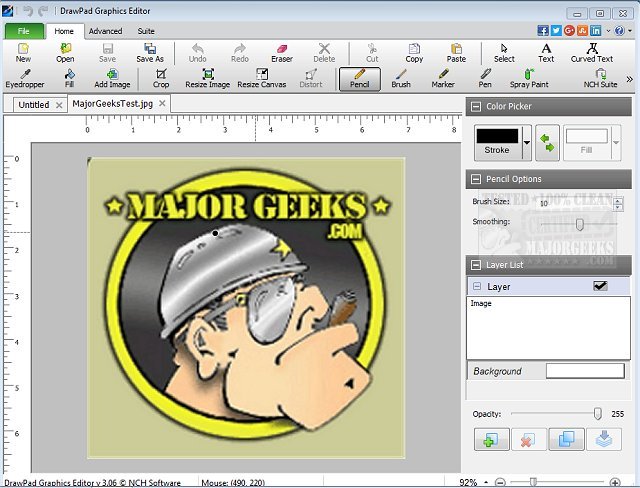Click the zoom slider handle
This screenshot has height=488, width=640.
[x=533, y=482]
